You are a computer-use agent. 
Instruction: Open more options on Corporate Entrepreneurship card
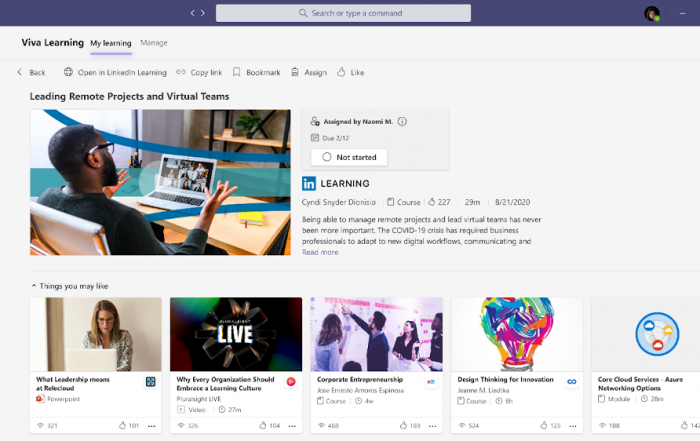tap(433, 426)
